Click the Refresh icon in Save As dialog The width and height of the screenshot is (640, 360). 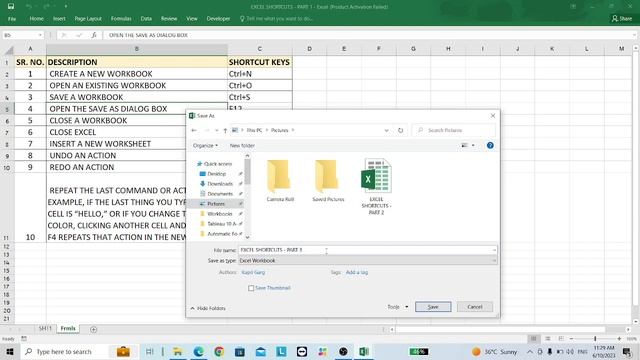coord(400,130)
